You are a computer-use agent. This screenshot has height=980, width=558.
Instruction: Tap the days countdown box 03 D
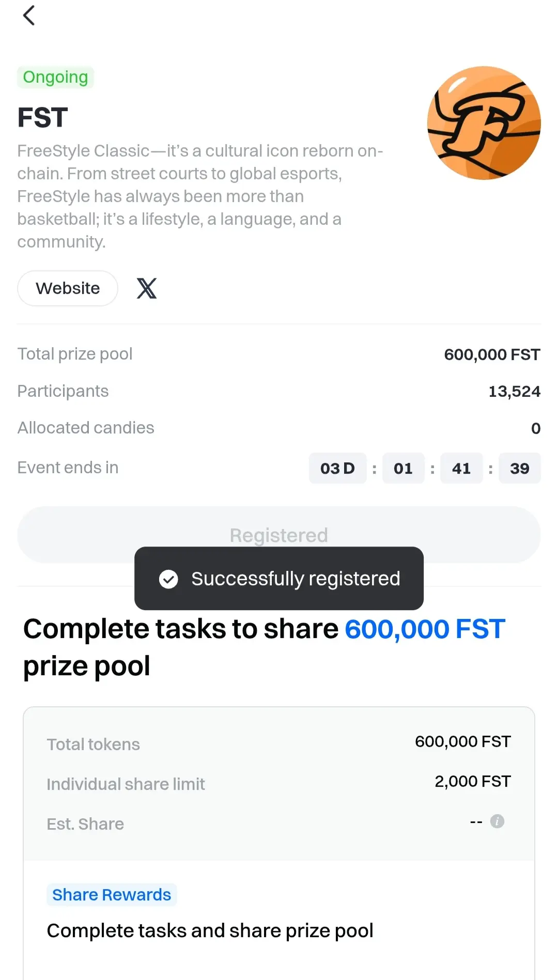pyautogui.click(x=338, y=468)
